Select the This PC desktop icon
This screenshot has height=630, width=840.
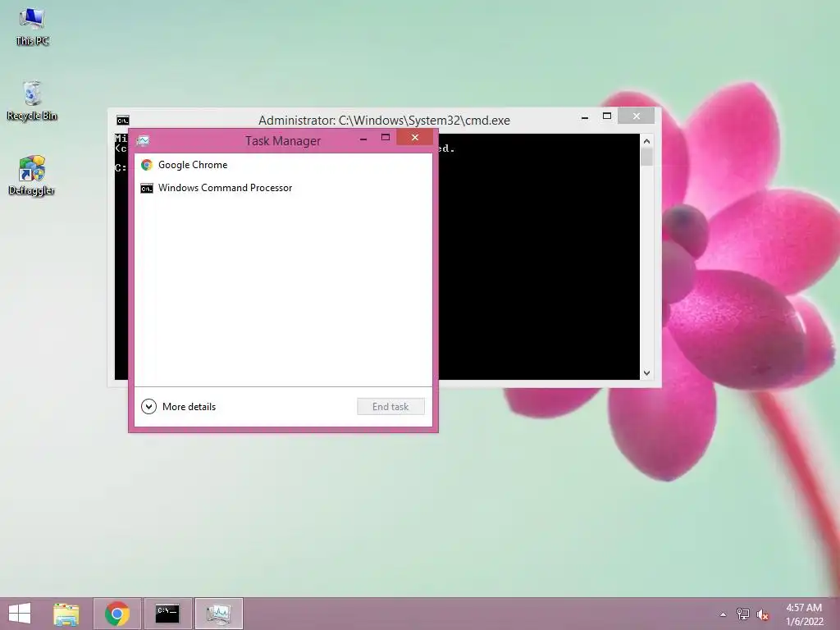point(32,27)
